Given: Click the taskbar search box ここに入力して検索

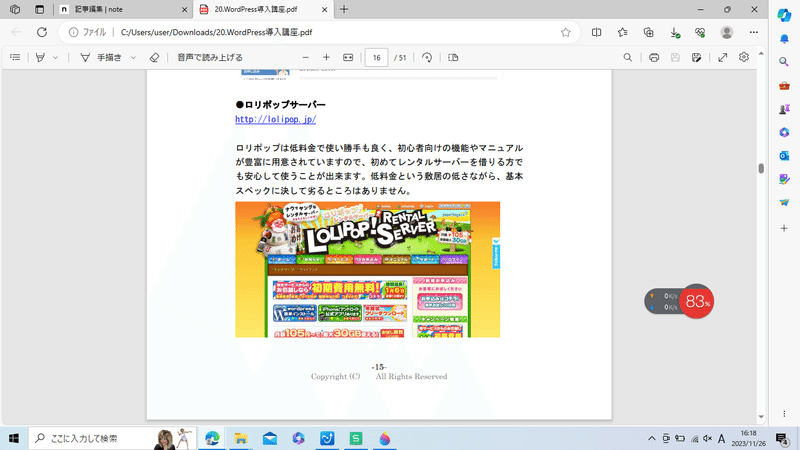Looking at the screenshot, I should (112, 438).
